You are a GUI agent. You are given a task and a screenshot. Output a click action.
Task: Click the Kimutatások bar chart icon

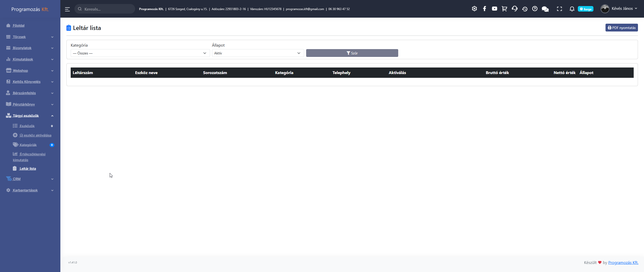(x=8, y=59)
